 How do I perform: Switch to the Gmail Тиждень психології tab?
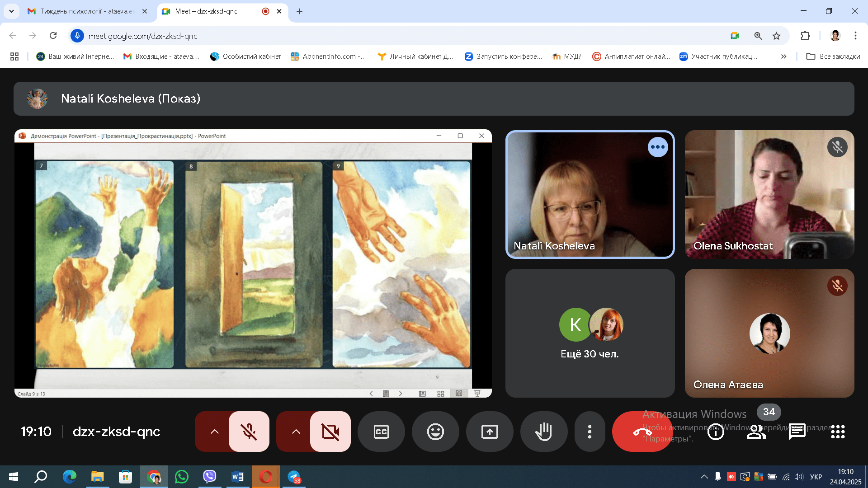(x=86, y=11)
